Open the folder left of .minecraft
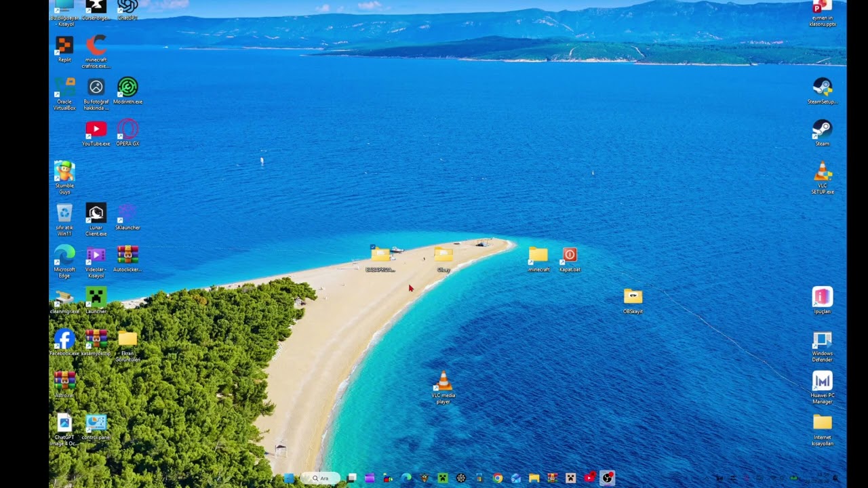 pos(443,259)
